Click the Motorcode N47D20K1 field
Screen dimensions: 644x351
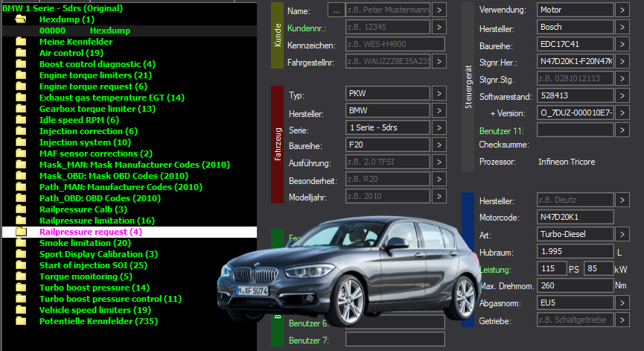tap(575, 217)
